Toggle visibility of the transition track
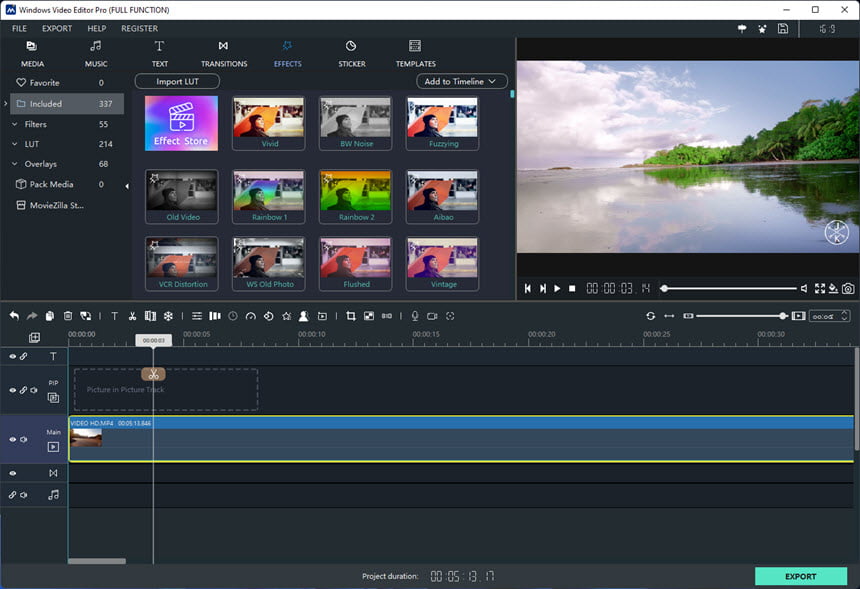 click(12, 473)
